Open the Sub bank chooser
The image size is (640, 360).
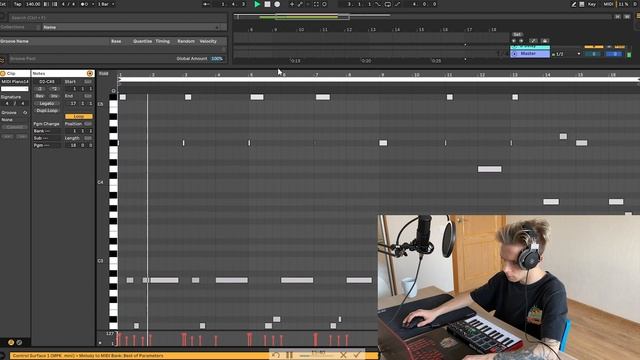[x=47, y=138]
